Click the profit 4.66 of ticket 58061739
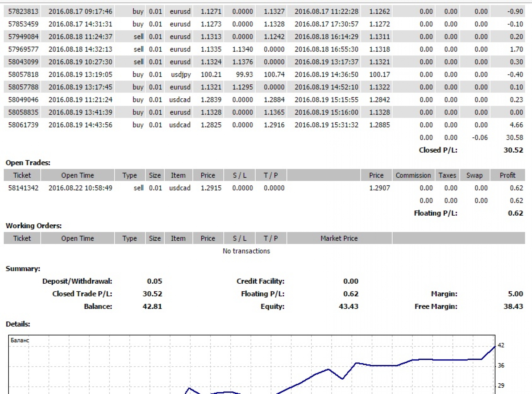532x394 pixels. coord(516,125)
